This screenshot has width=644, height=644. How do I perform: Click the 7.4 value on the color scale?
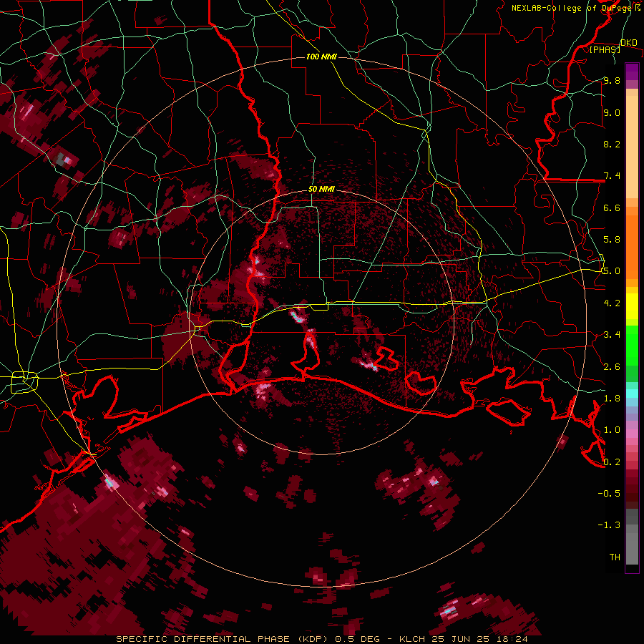[x=612, y=176]
